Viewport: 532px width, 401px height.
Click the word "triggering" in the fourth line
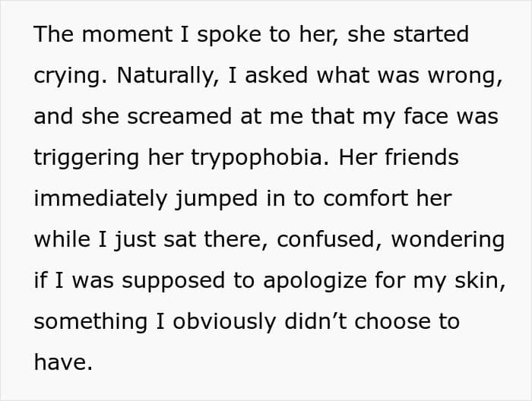(87, 158)
